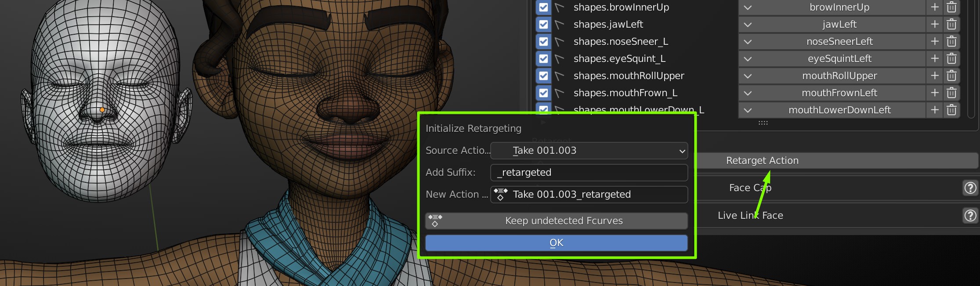Add target in noseSneerLeft row
Image resolution: width=980 pixels, height=286 pixels.
point(935,41)
